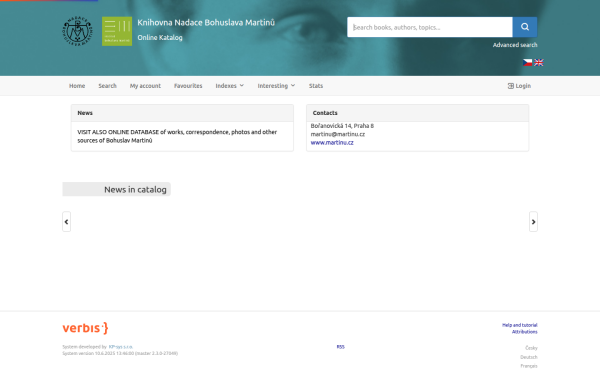Open the Attributions link

tap(525, 332)
